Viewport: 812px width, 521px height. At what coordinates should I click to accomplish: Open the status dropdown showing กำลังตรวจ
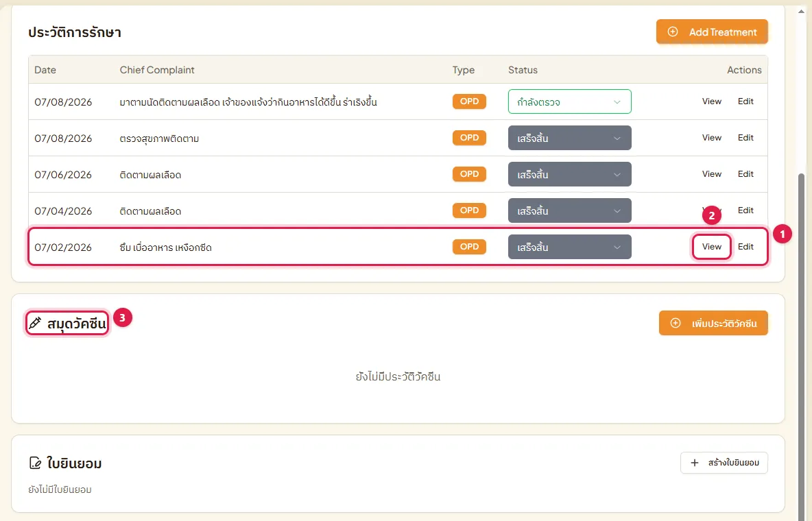pyautogui.click(x=569, y=101)
